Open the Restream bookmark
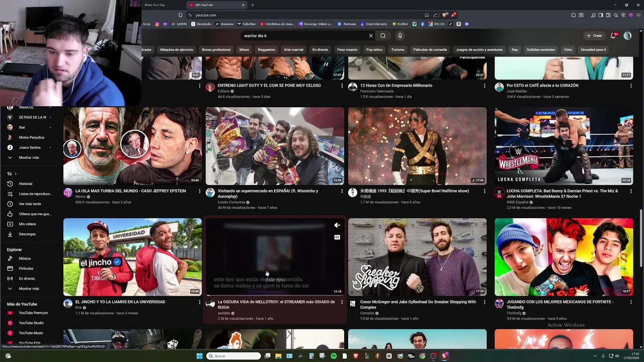644x362 pixels. point(347,24)
